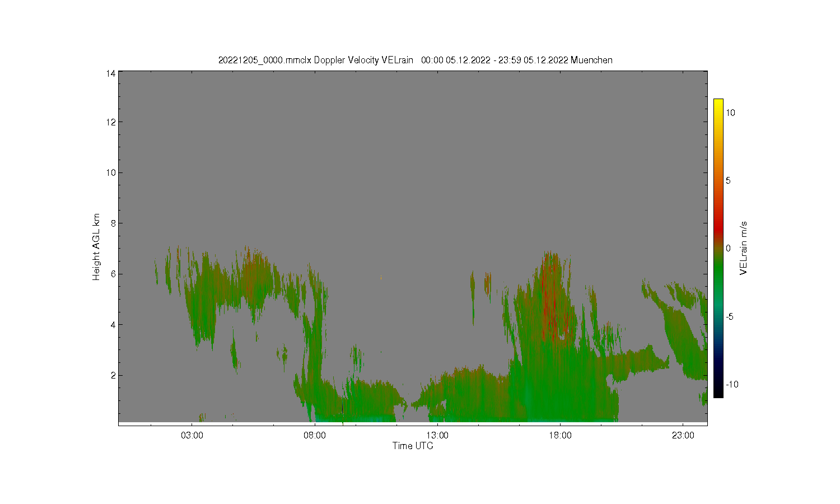Image resolution: width=840 pixels, height=504 pixels.
Task: Click the height axis label 6
Action: (x=113, y=274)
